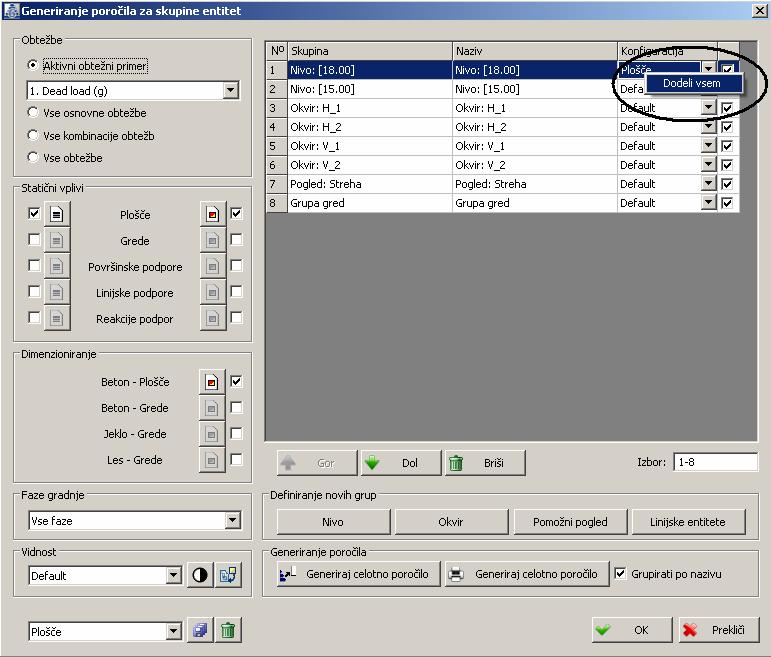Screen dimensions: 771x657
Task: Open configuration dropdown for Okvir: H_1 row
Action: tap(708, 108)
